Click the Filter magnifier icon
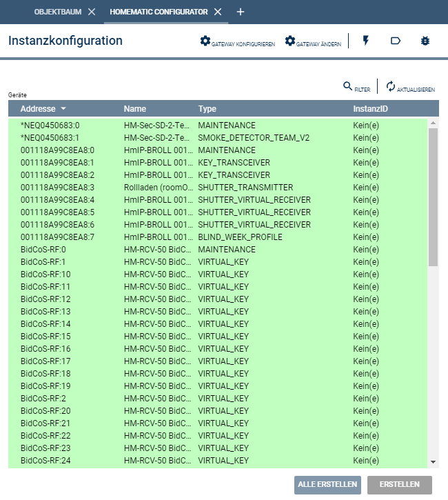Screen dimensions: 448x500 point(348,86)
